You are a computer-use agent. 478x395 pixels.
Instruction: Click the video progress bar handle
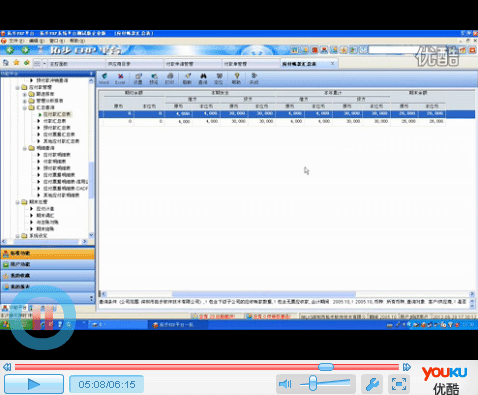coord(326,367)
